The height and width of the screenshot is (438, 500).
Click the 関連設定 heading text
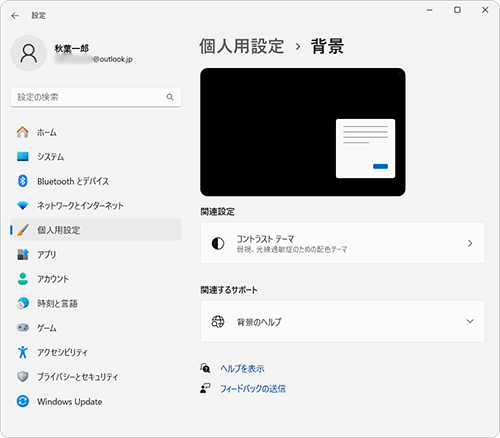217,212
